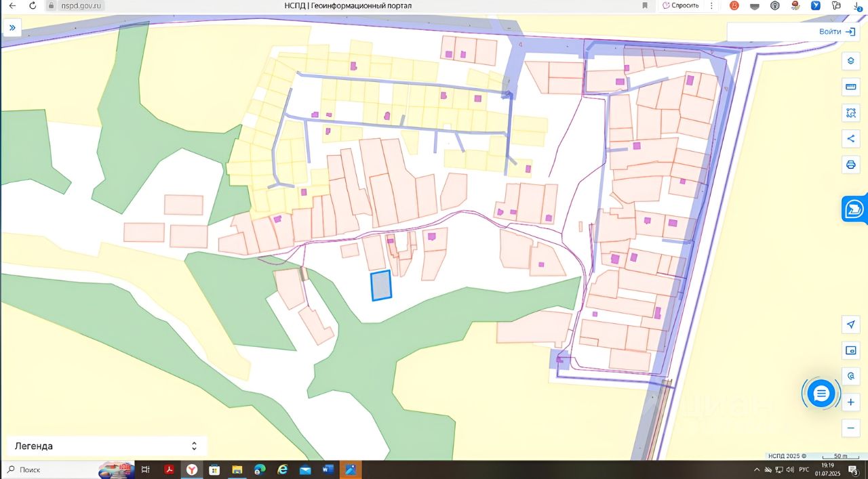Select the highlighted blue land parcel
The height and width of the screenshot is (479, 868).
[x=381, y=285]
